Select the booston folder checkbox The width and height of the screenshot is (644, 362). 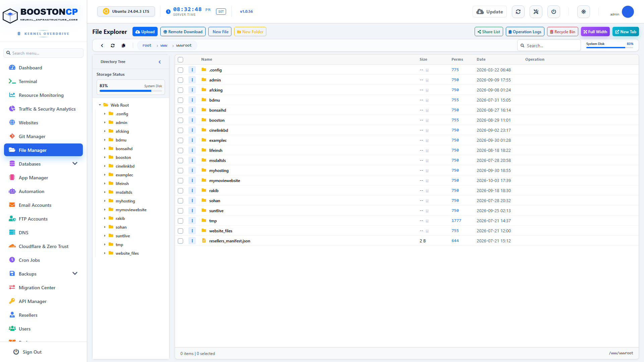point(180,120)
